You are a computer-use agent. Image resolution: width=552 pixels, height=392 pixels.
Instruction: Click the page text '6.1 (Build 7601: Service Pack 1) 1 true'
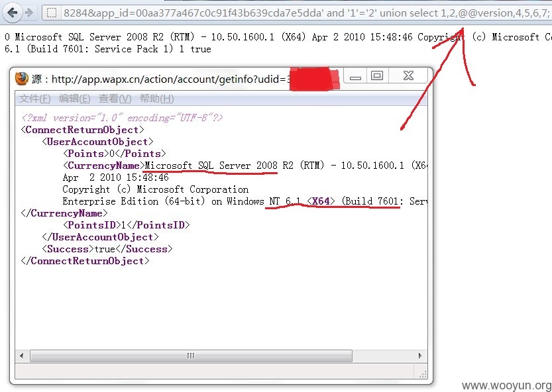pos(108,49)
